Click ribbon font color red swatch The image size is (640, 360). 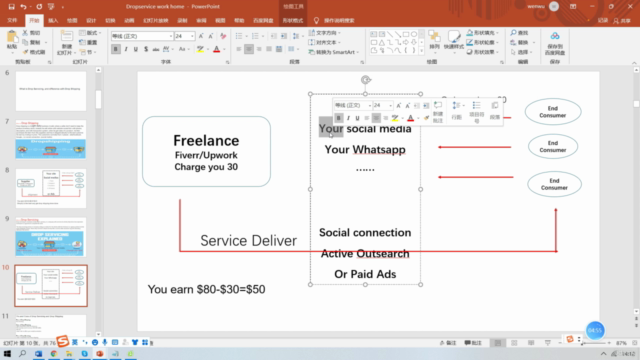click(x=217, y=49)
